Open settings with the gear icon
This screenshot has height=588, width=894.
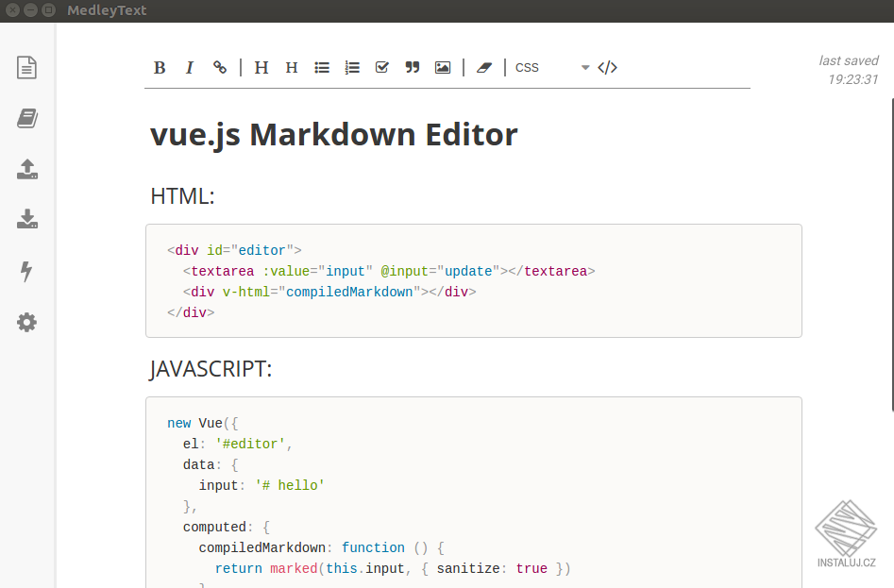coord(26,323)
